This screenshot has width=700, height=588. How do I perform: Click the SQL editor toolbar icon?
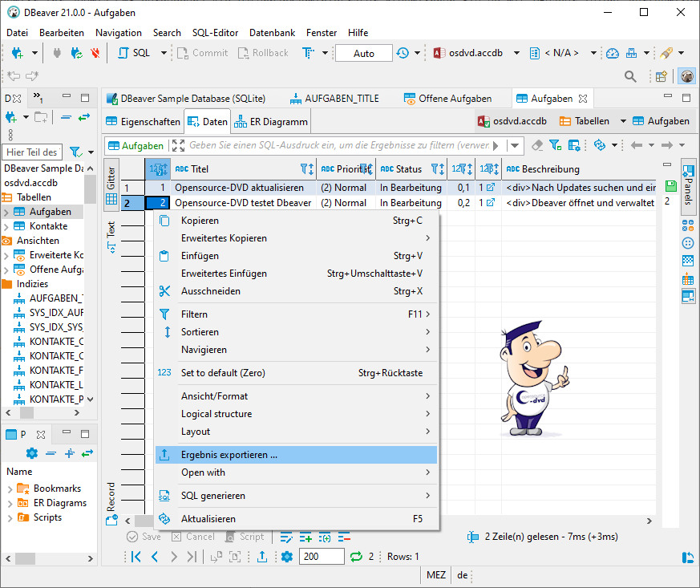(x=134, y=53)
